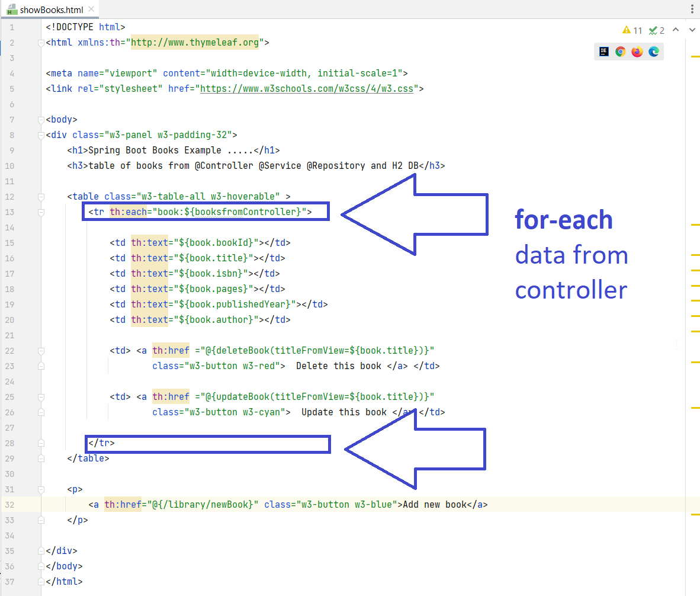
Task: Click the ${book.bookId} expression
Action: 216,243
